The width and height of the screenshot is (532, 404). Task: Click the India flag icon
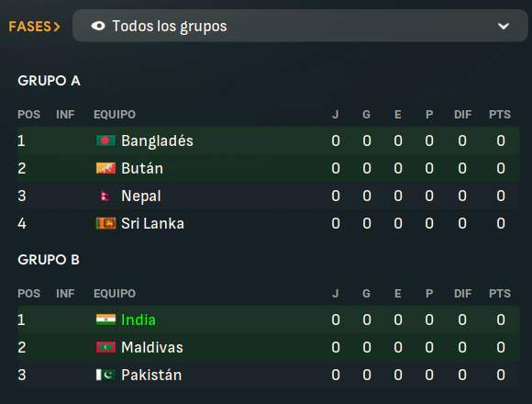pos(105,320)
